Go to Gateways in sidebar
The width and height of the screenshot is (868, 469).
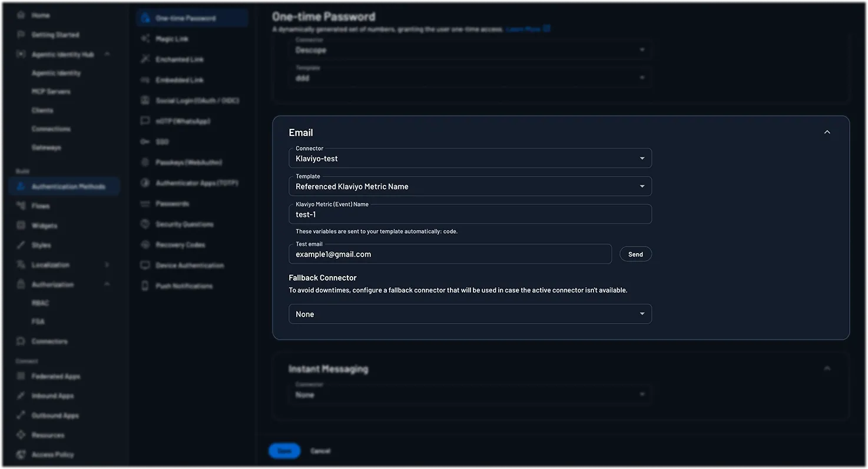[x=47, y=148]
